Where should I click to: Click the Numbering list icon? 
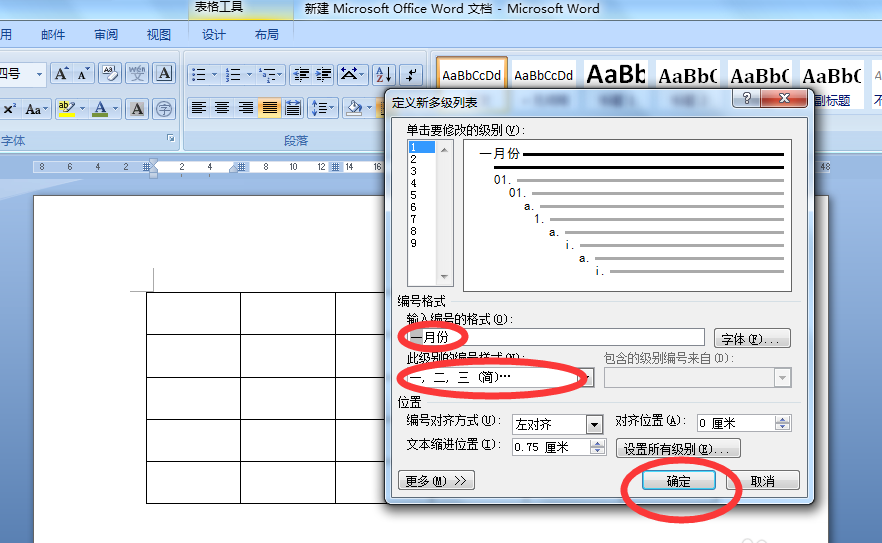(233, 74)
